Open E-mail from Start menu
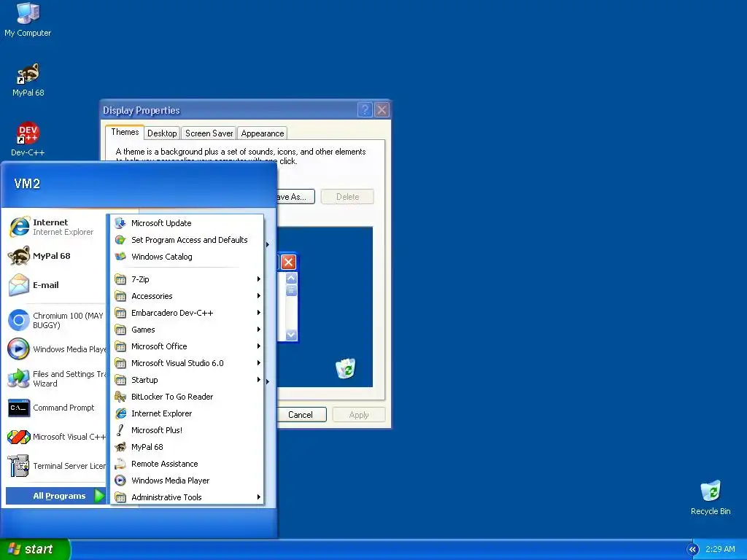 pyautogui.click(x=55, y=285)
